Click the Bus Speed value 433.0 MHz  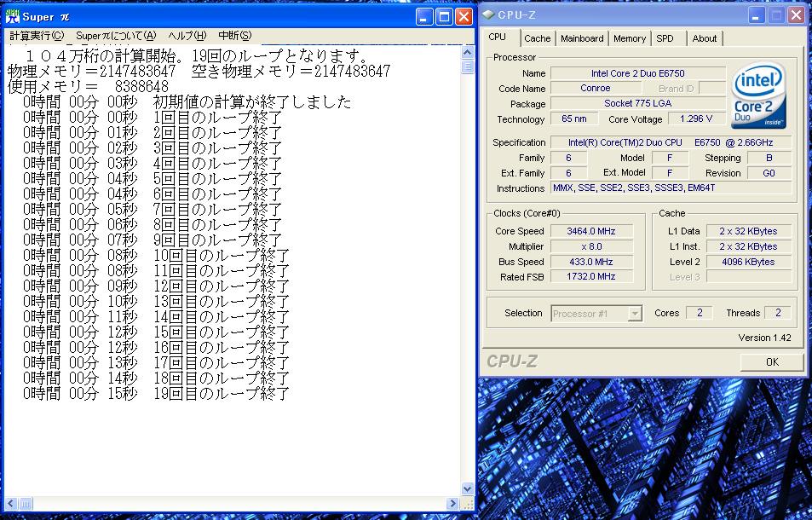pyautogui.click(x=591, y=262)
